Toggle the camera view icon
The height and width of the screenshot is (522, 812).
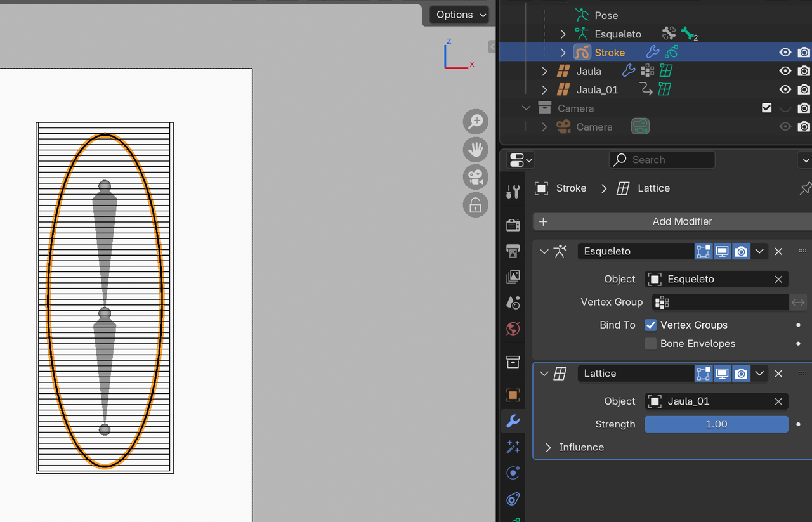click(475, 178)
